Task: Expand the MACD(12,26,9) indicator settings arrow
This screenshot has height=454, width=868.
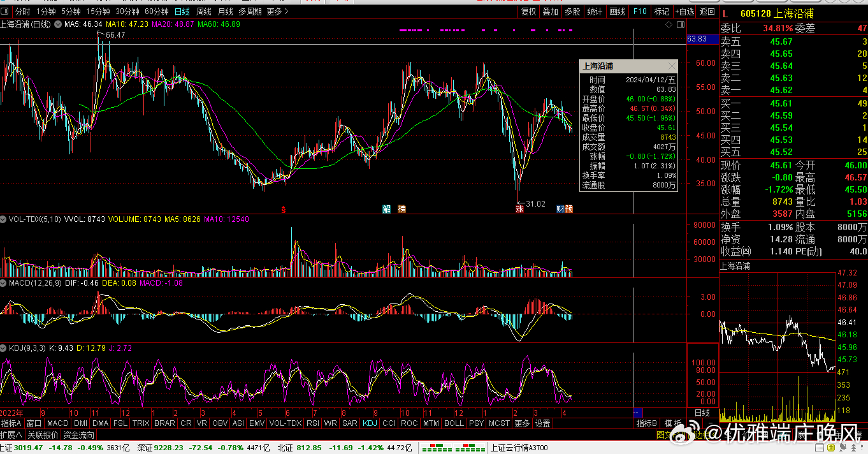Action: [x=4, y=282]
